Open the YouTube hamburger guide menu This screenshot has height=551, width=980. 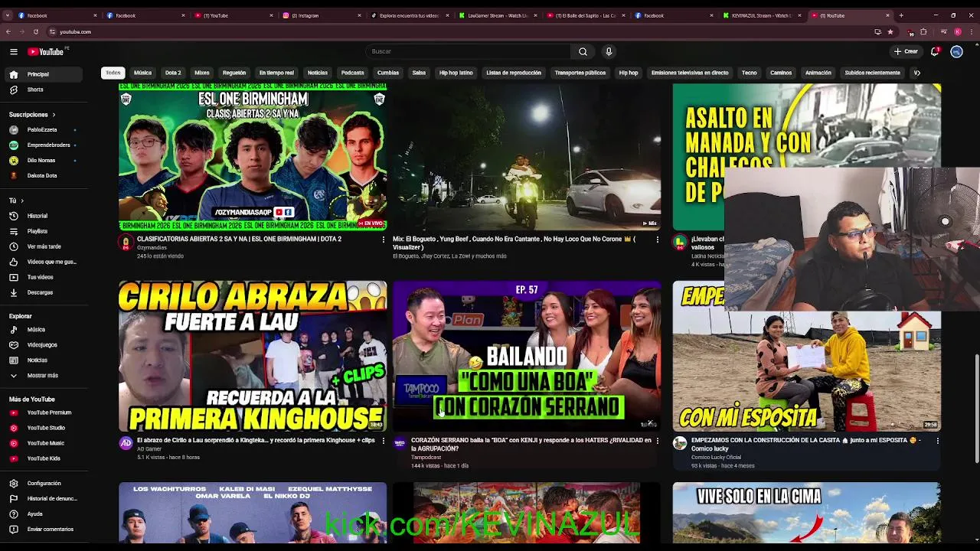tap(14, 51)
